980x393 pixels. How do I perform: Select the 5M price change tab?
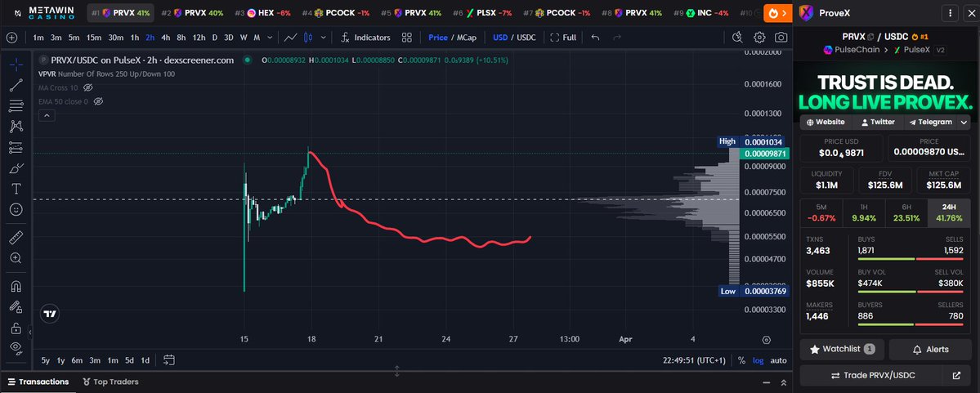click(x=821, y=212)
